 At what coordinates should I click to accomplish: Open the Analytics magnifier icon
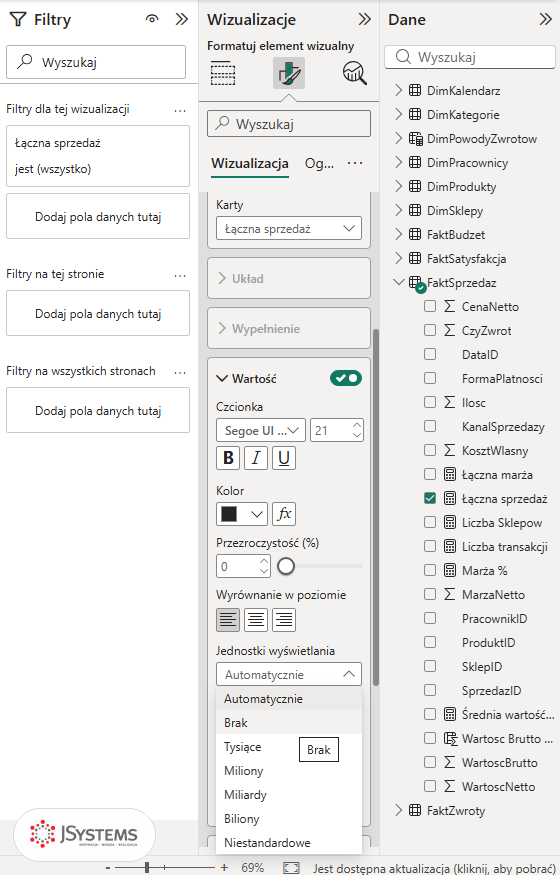point(355,73)
